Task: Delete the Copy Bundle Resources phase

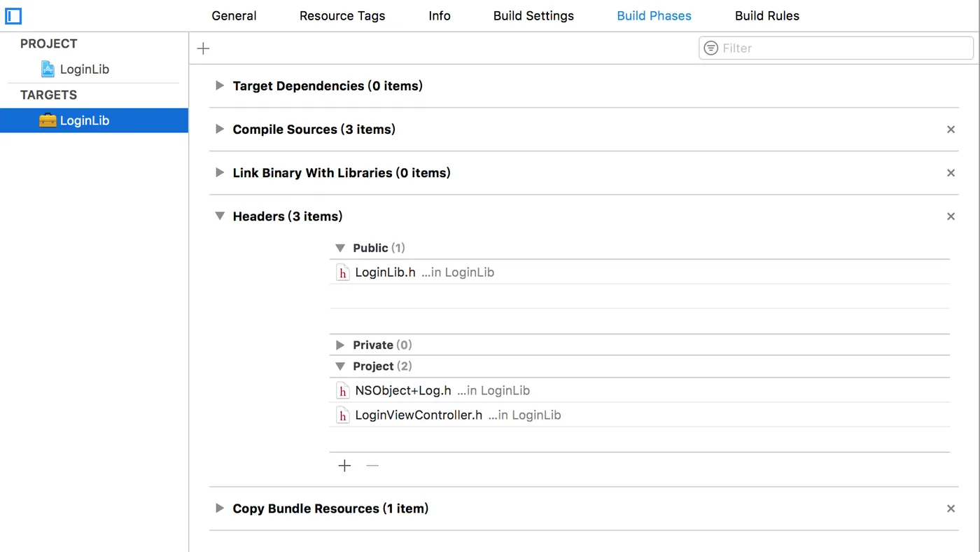Action: (x=951, y=509)
